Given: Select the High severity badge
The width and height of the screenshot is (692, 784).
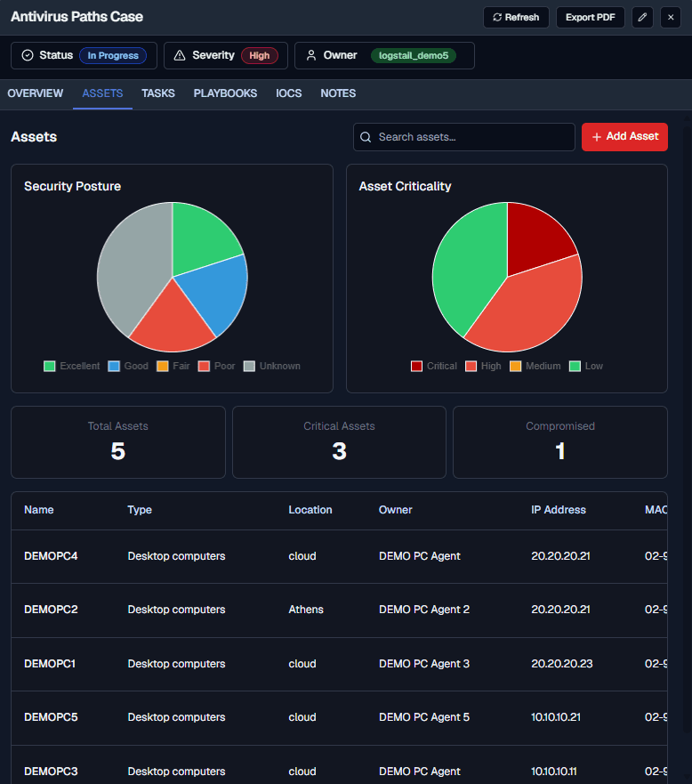Looking at the screenshot, I should (260, 55).
